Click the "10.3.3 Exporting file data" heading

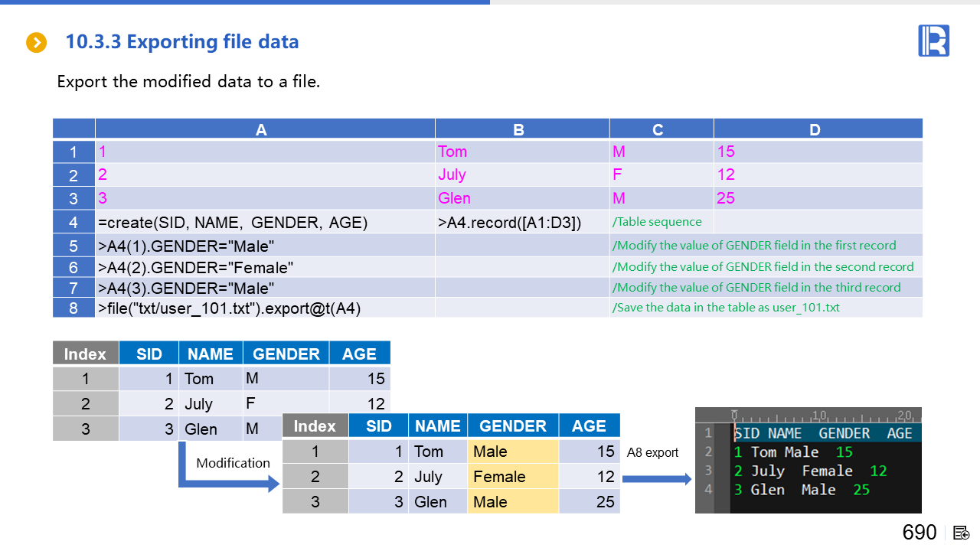pyautogui.click(x=182, y=42)
